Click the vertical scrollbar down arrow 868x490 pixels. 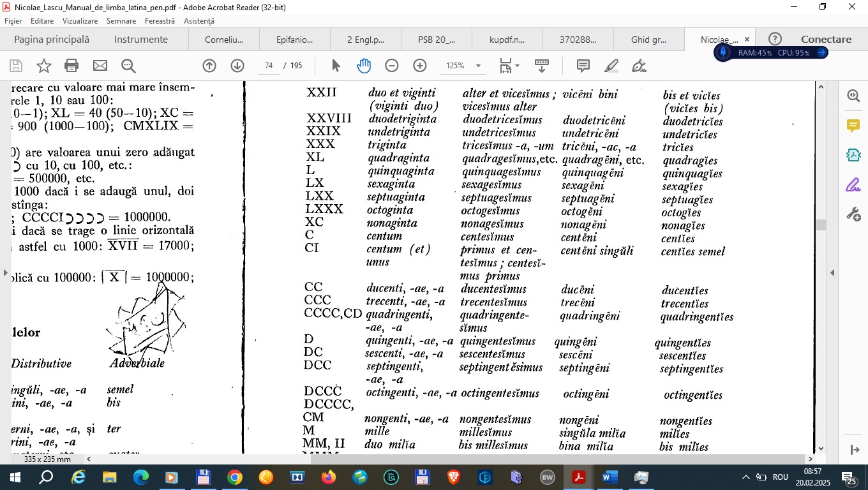pyautogui.click(x=821, y=449)
